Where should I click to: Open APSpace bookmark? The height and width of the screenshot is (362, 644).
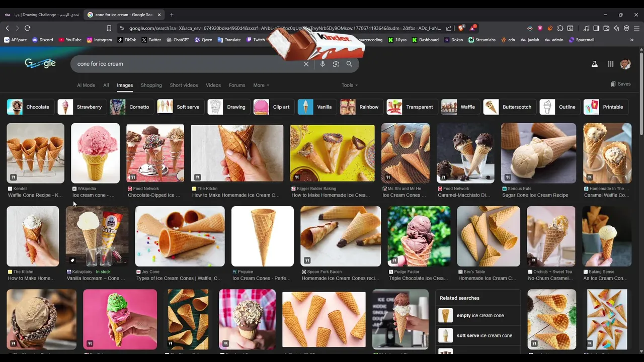15,40
